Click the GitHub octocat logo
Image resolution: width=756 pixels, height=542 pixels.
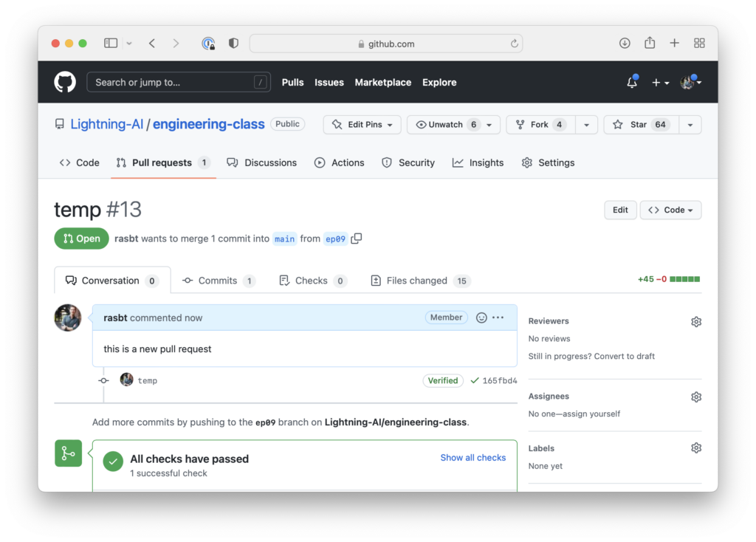pyautogui.click(x=65, y=81)
